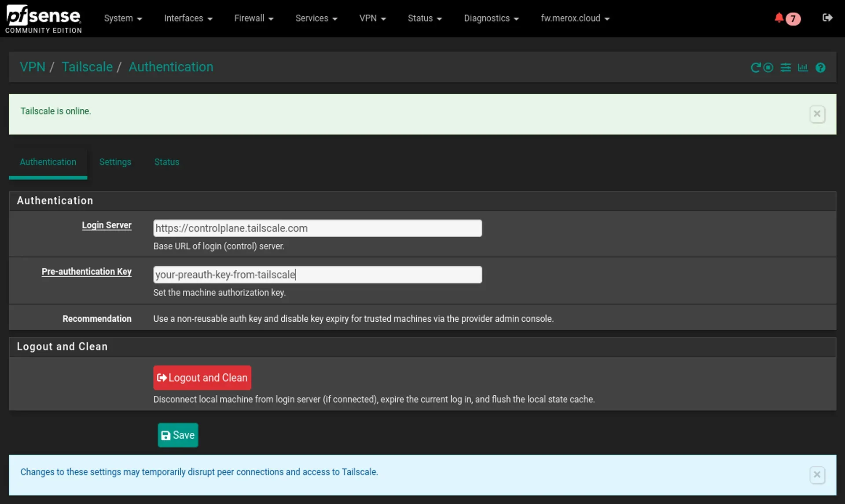The image size is (845, 504).
Task: Click the Save button
Action: pyautogui.click(x=178, y=435)
